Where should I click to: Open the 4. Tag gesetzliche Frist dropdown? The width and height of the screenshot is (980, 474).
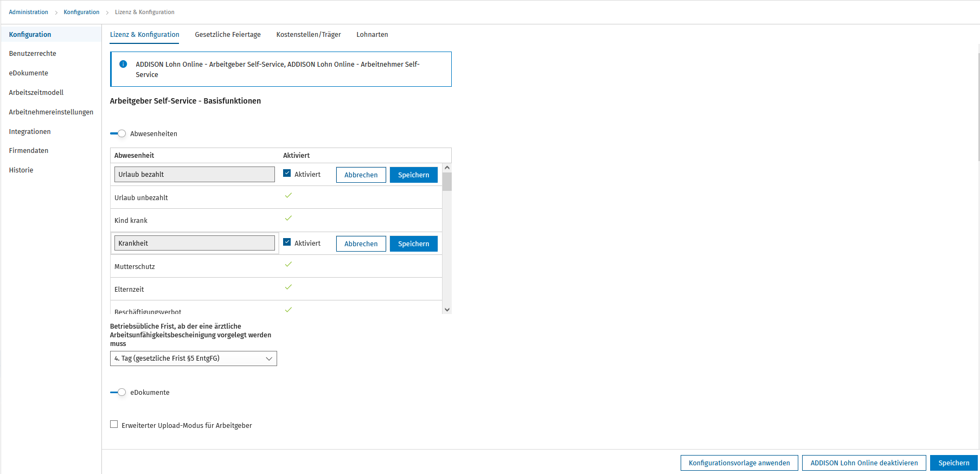[x=194, y=358]
